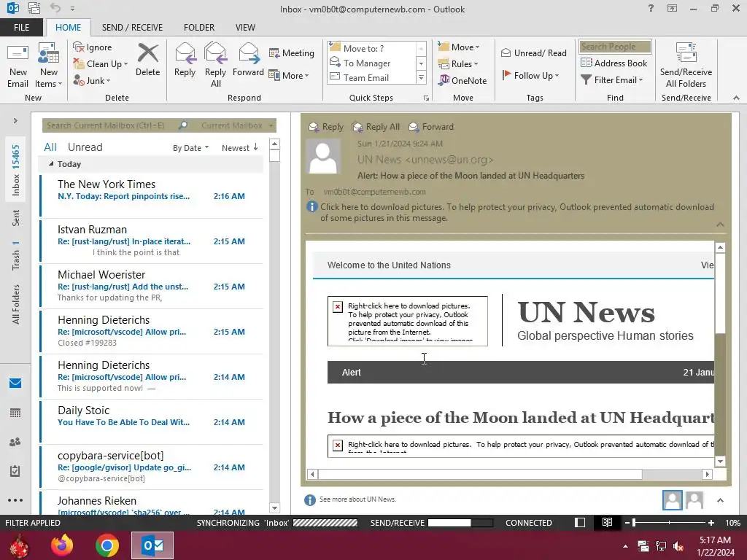Select the Move to: ? quick step
This screenshot has height=560, width=747.
pyautogui.click(x=372, y=48)
